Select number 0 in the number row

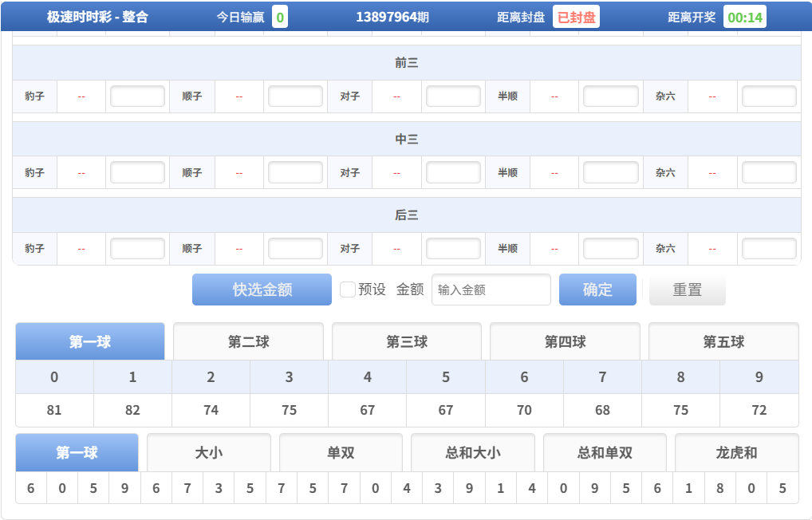53,376
